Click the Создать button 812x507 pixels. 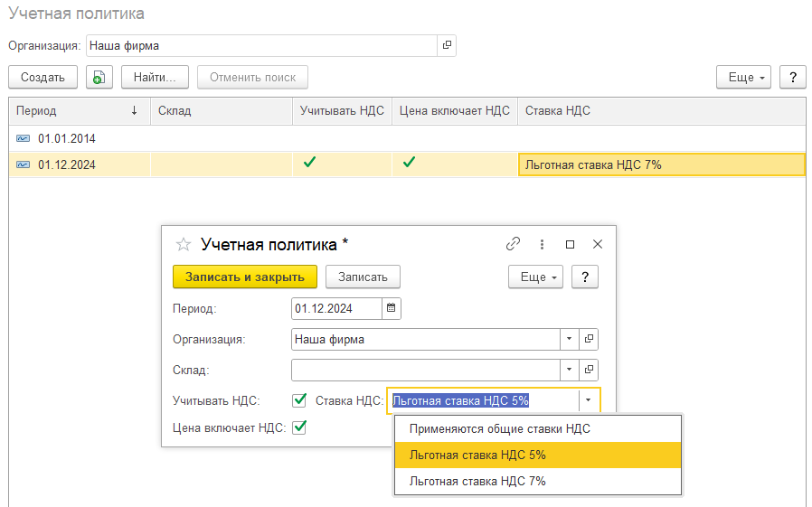(x=42, y=78)
